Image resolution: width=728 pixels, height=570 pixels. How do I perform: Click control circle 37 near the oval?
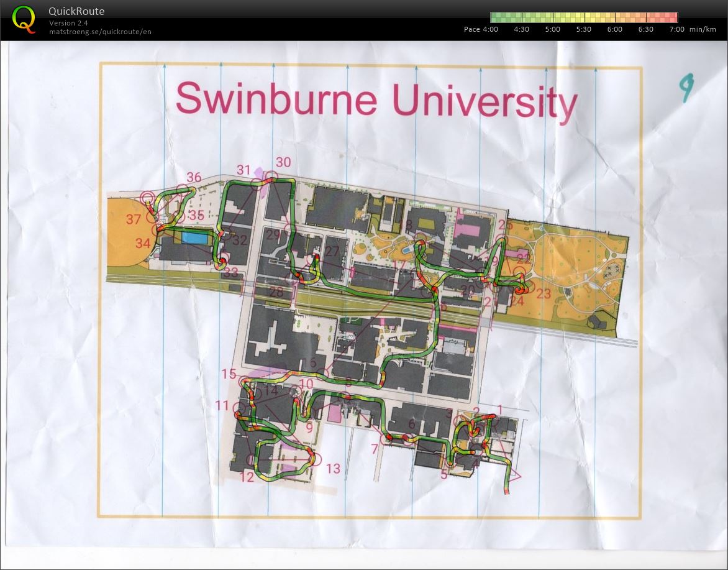(x=152, y=218)
